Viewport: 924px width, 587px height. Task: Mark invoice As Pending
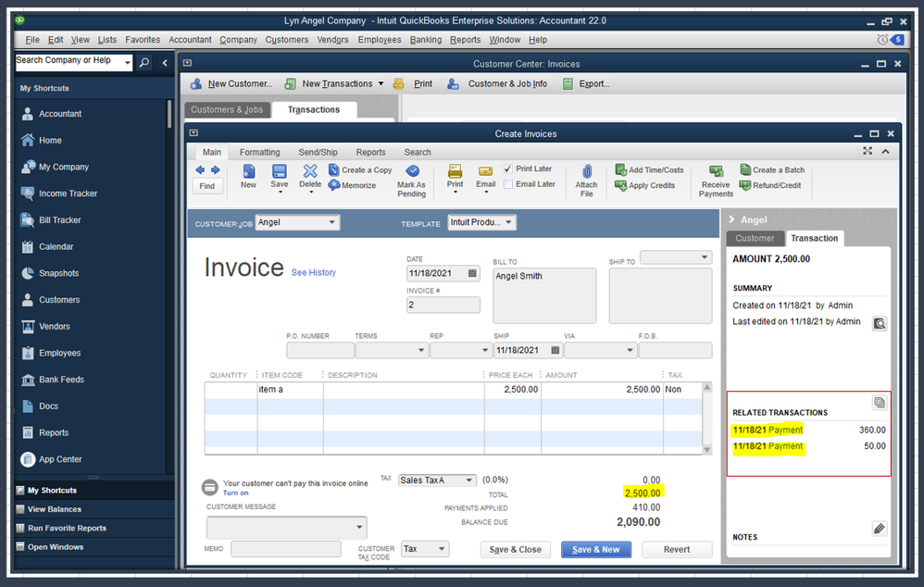(412, 181)
